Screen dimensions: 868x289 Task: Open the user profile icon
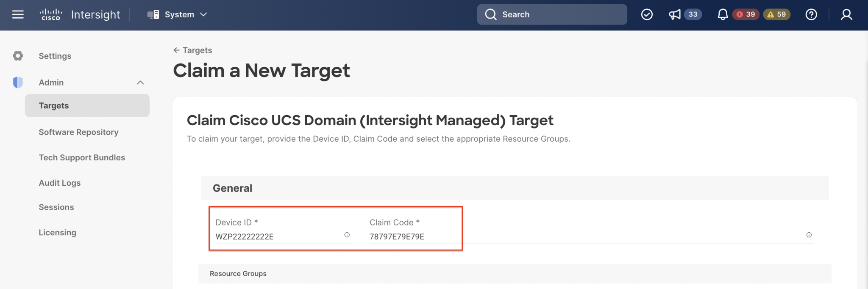pos(846,14)
